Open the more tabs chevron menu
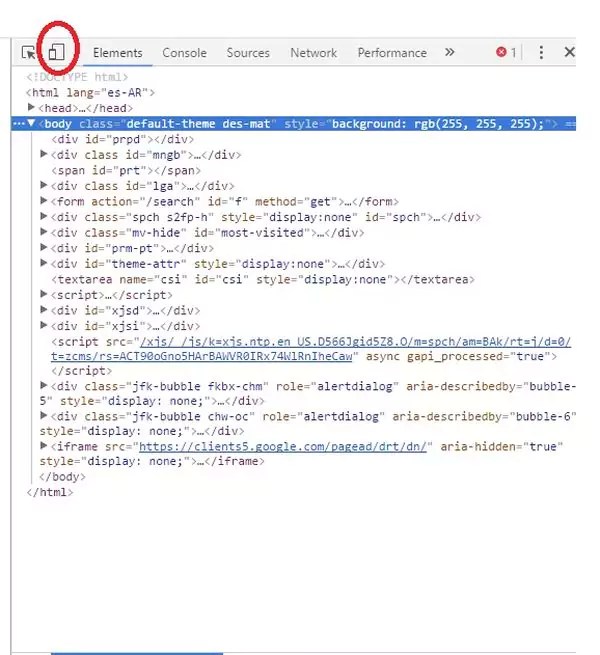The image size is (600, 655). pyautogui.click(x=450, y=52)
